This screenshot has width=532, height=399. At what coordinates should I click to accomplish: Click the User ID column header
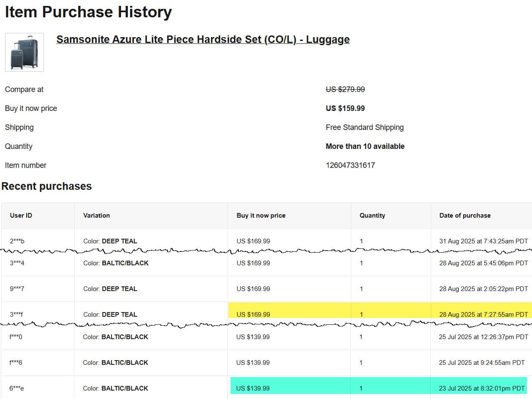tap(21, 216)
